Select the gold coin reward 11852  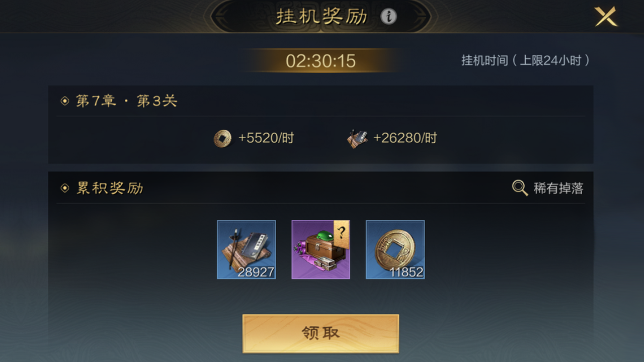395,249
